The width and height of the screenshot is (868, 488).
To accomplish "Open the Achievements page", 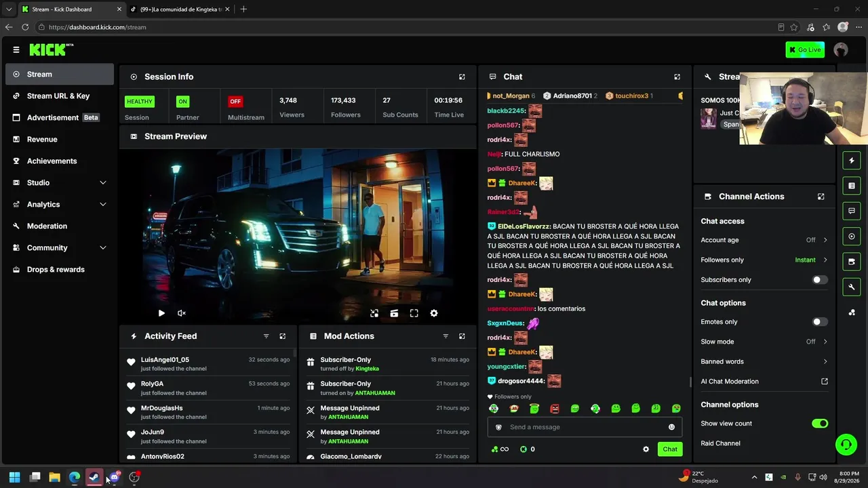I will 60,161.
